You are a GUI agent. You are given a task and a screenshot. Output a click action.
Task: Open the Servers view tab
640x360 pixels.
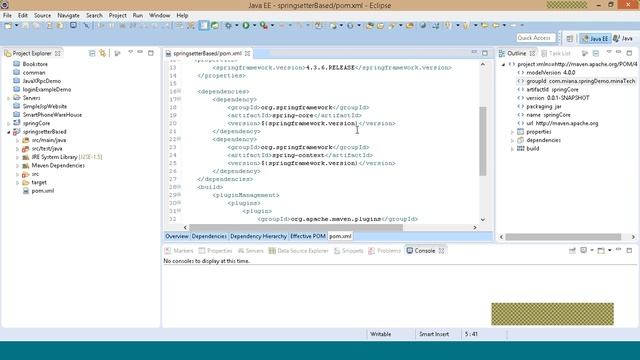click(x=251, y=251)
